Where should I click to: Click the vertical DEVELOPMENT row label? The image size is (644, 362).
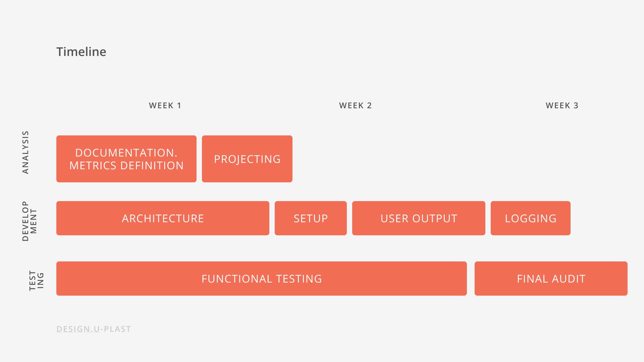30,221
